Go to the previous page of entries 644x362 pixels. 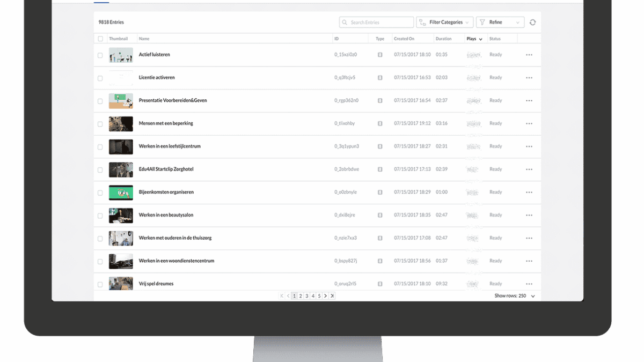(x=288, y=296)
